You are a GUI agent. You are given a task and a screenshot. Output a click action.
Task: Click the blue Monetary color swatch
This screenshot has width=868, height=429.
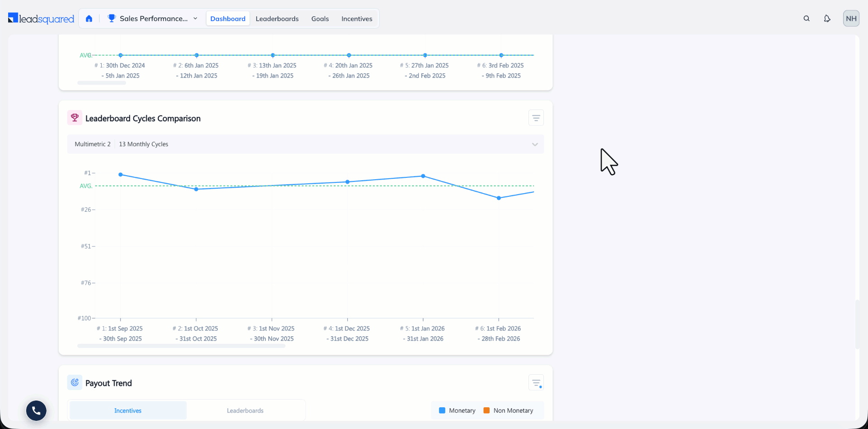442,410
